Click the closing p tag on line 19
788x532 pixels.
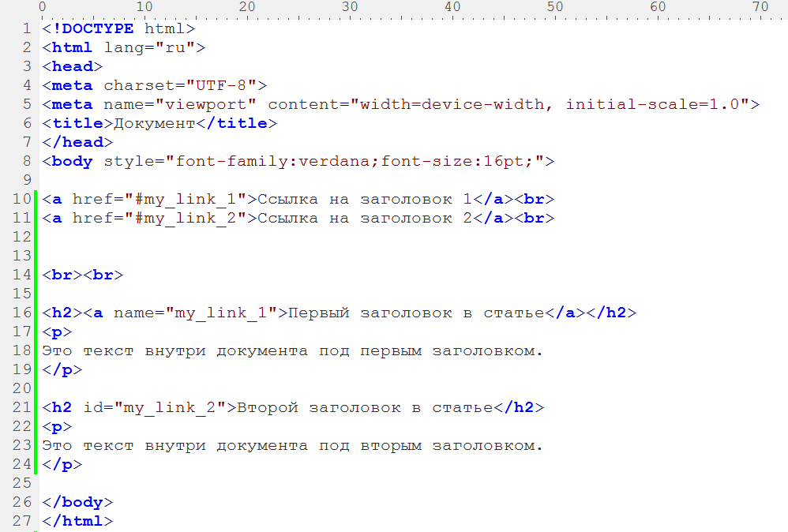click(x=62, y=370)
